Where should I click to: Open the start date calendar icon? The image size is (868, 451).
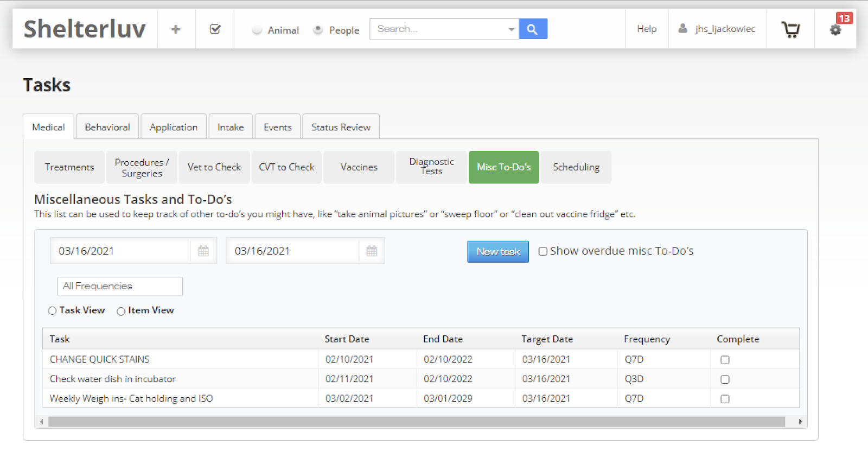coord(203,251)
